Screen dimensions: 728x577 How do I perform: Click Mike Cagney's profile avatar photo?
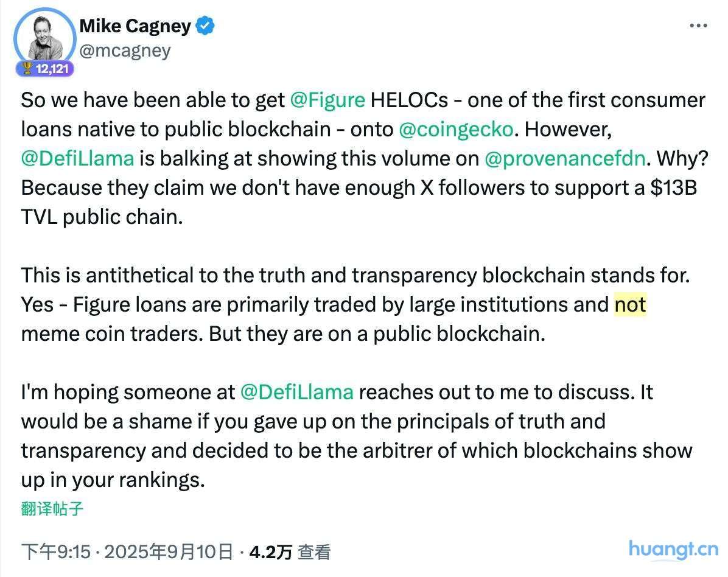point(43,38)
